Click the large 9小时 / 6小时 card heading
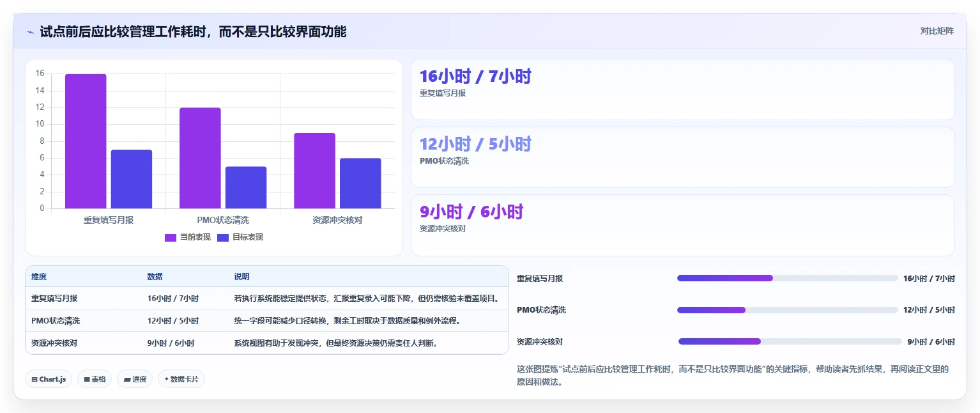980x413 pixels. (x=471, y=212)
